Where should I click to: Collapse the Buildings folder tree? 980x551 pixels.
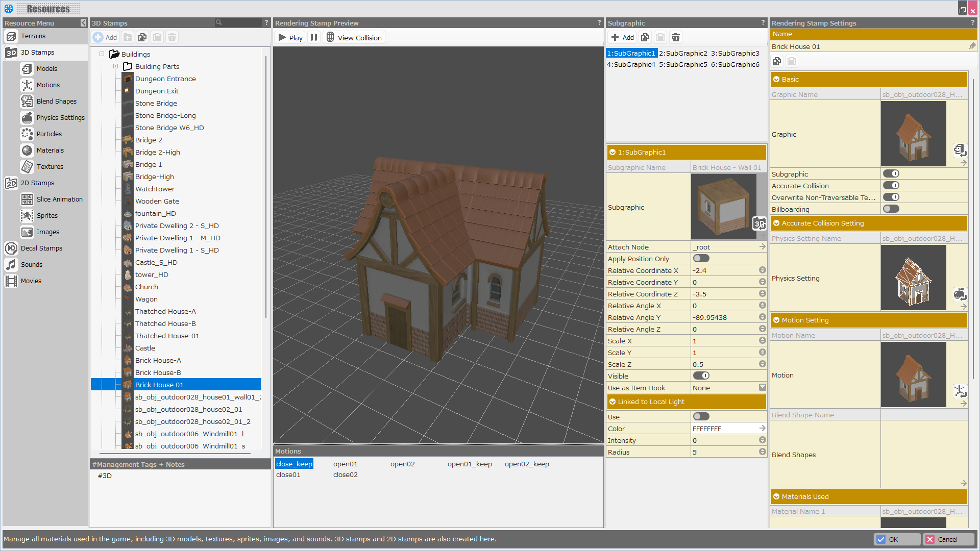pyautogui.click(x=102, y=54)
